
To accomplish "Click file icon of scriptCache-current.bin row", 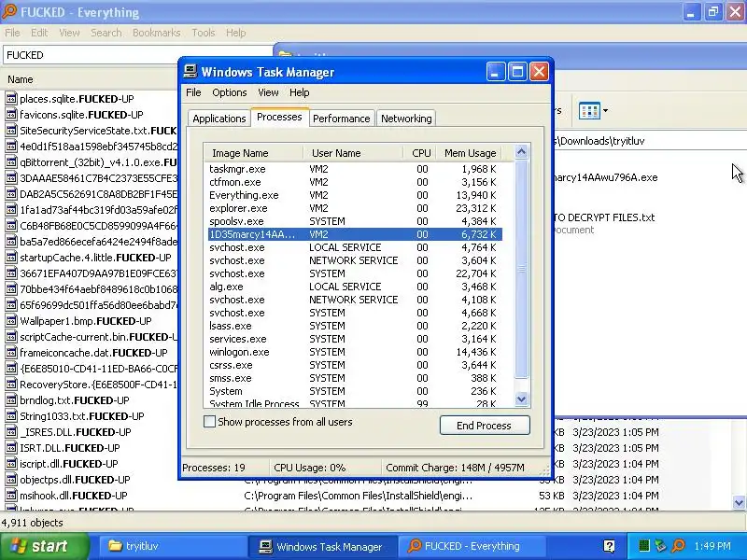I will [x=11, y=337].
